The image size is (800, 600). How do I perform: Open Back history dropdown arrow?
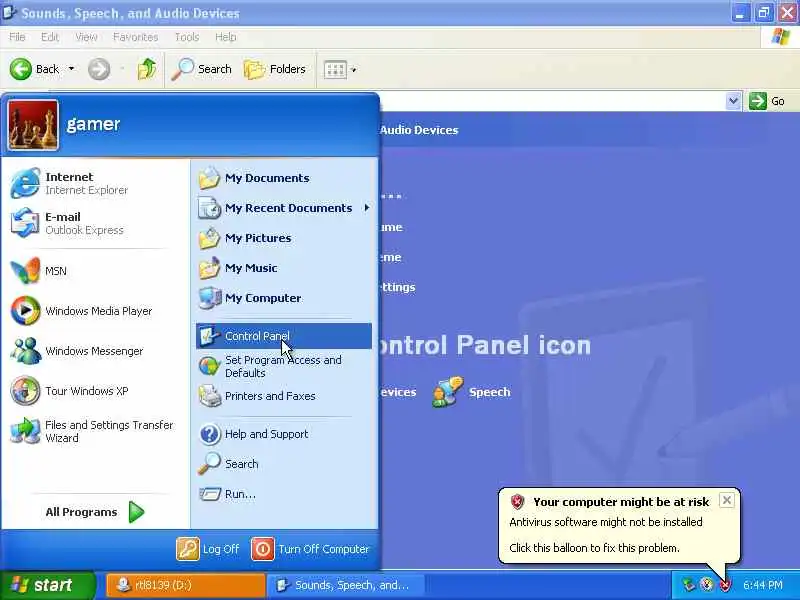click(x=71, y=69)
